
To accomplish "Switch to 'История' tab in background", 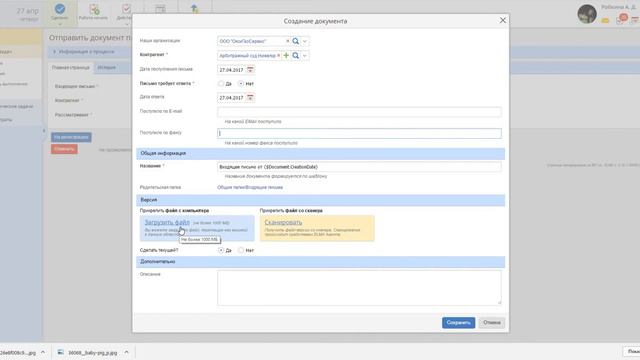I will [107, 67].
